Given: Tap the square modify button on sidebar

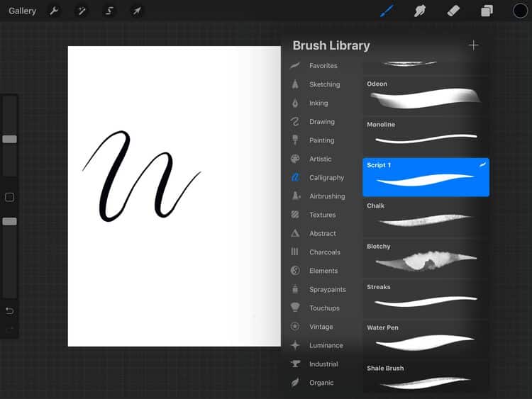Looking at the screenshot, I should 9,197.
